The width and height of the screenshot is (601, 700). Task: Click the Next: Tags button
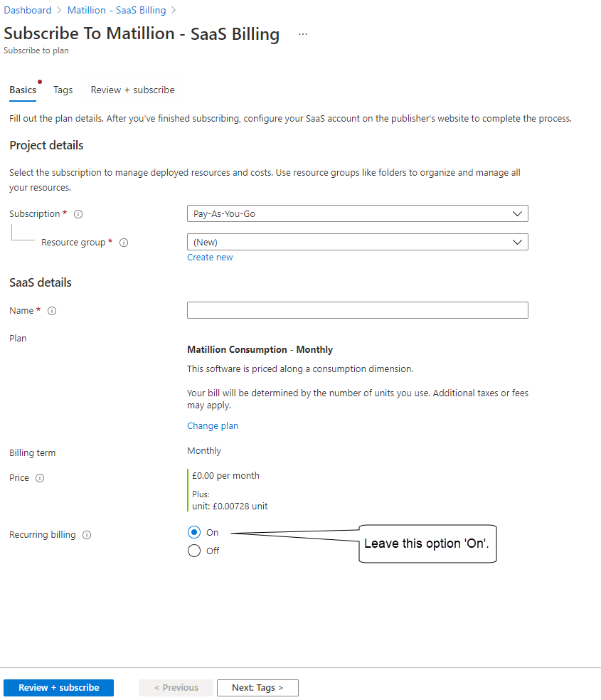point(257,687)
